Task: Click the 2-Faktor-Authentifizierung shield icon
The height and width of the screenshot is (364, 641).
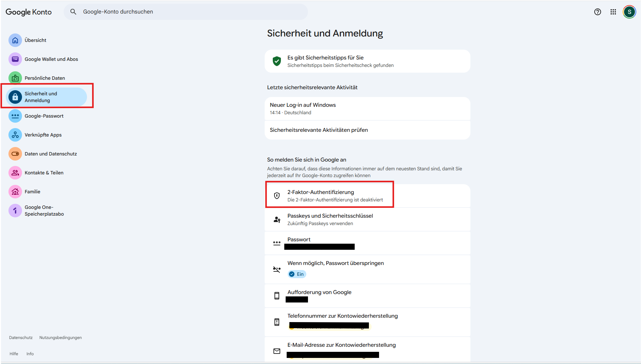Action: pyautogui.click(x=277, y=196)
